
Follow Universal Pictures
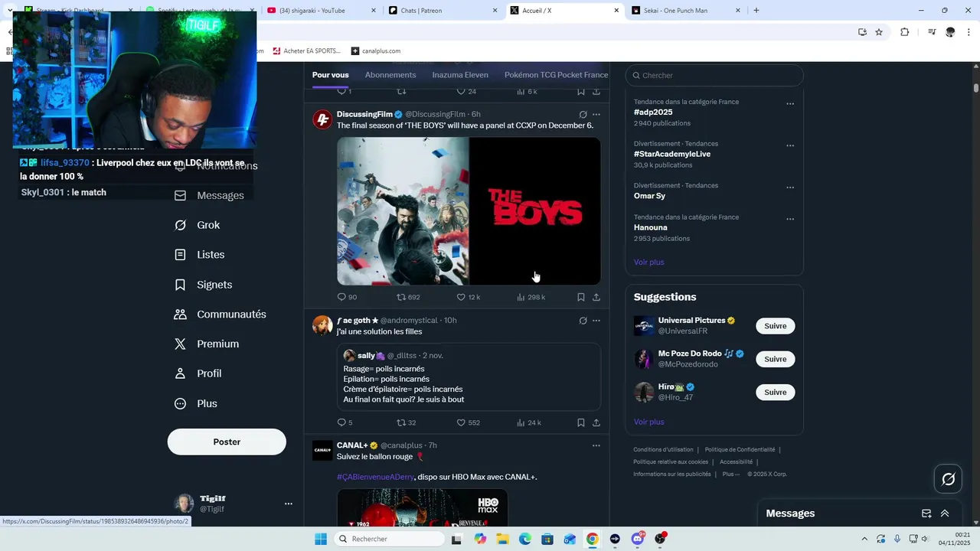(x=775, y=326)
